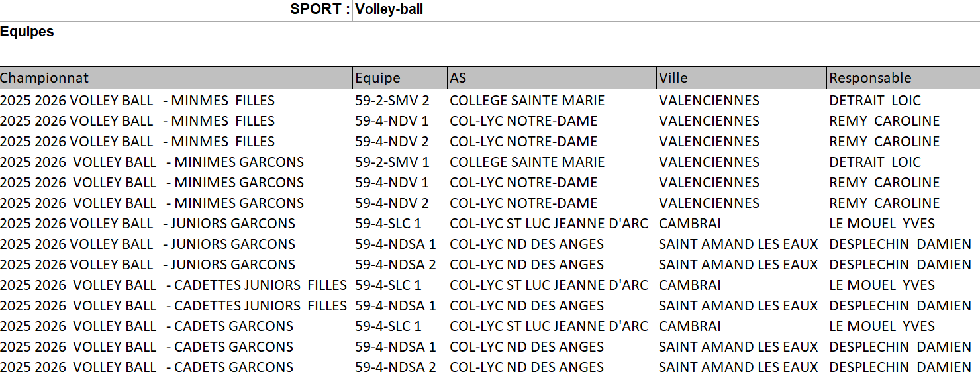Click the first MINMES FILLES championship cell

click(x=137, y=101)
